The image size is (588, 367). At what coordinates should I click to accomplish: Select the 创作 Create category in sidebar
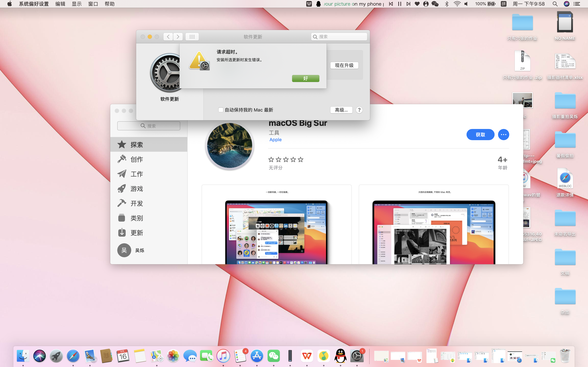136,159
